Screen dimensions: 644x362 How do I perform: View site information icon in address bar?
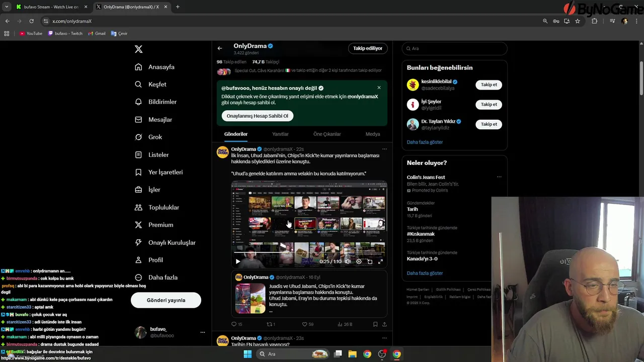tap(46, 21)
